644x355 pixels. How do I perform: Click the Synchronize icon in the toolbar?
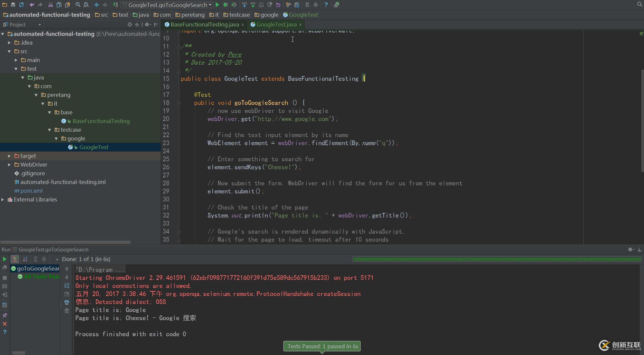click(x=21, y=5)
